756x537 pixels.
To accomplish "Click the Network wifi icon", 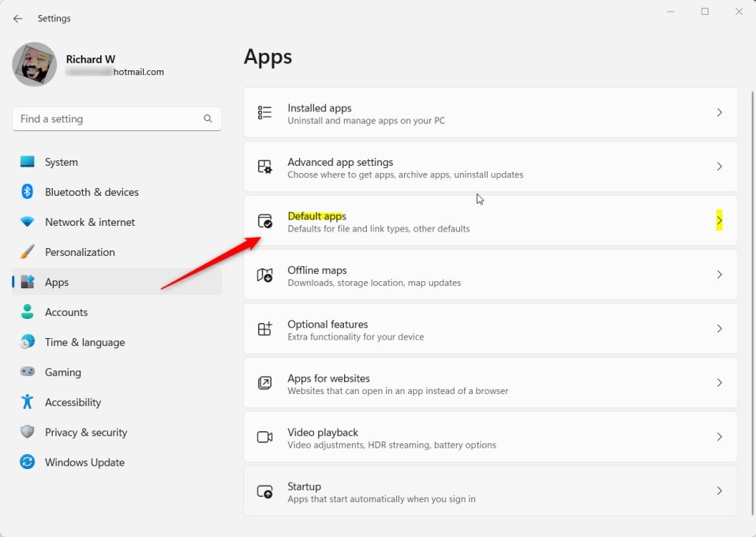I will [28, 222].
